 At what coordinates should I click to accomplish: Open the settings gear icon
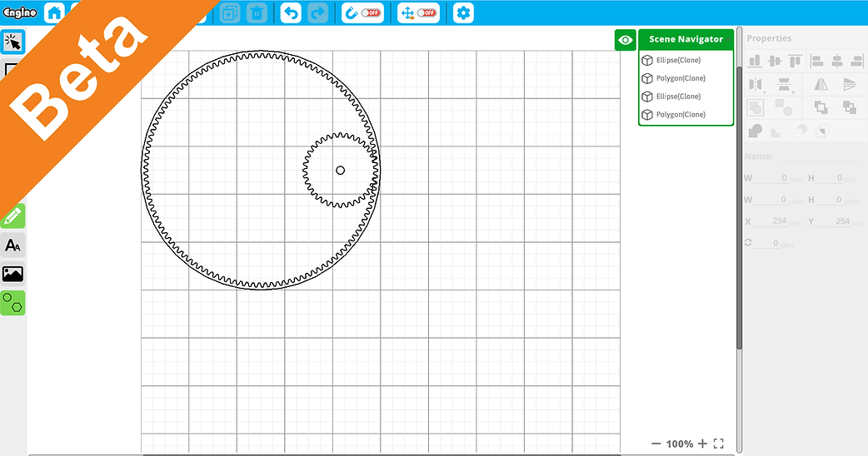463,12
